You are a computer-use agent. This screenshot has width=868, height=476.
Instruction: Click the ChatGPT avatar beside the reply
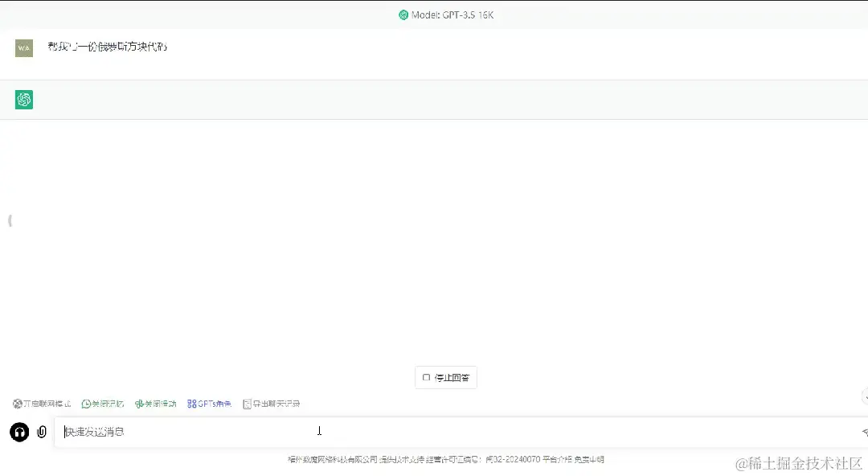coord(23,99)
